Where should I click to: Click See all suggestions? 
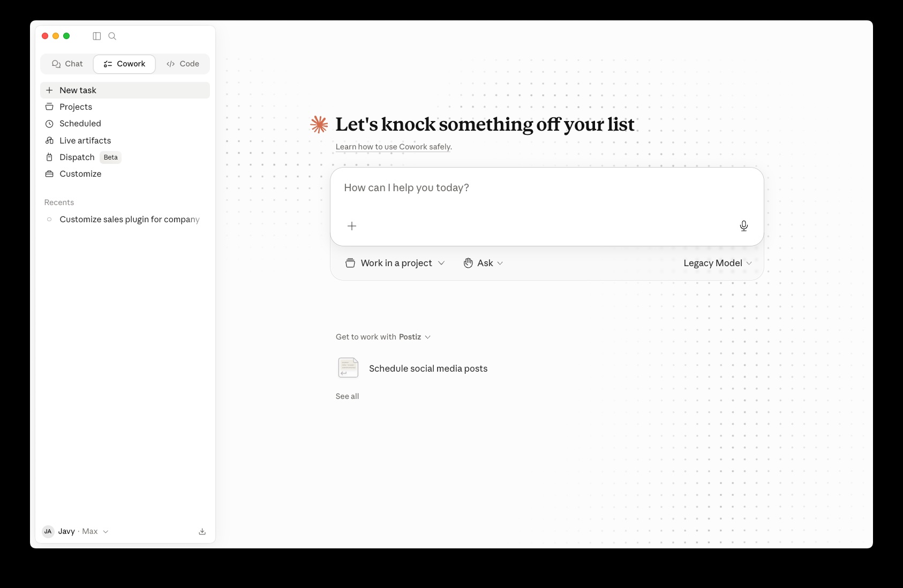coord(347,396)
